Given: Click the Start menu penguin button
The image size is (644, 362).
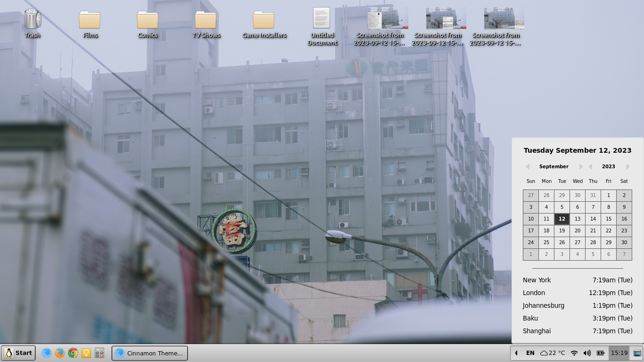Looking at the screenshot, I should [18, 353].
